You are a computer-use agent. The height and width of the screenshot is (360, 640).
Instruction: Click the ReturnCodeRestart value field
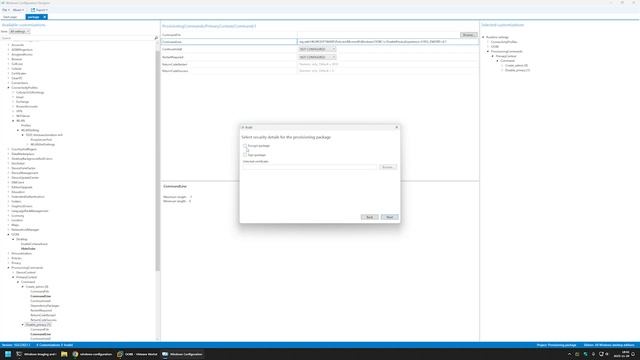[x=388, y=64]
